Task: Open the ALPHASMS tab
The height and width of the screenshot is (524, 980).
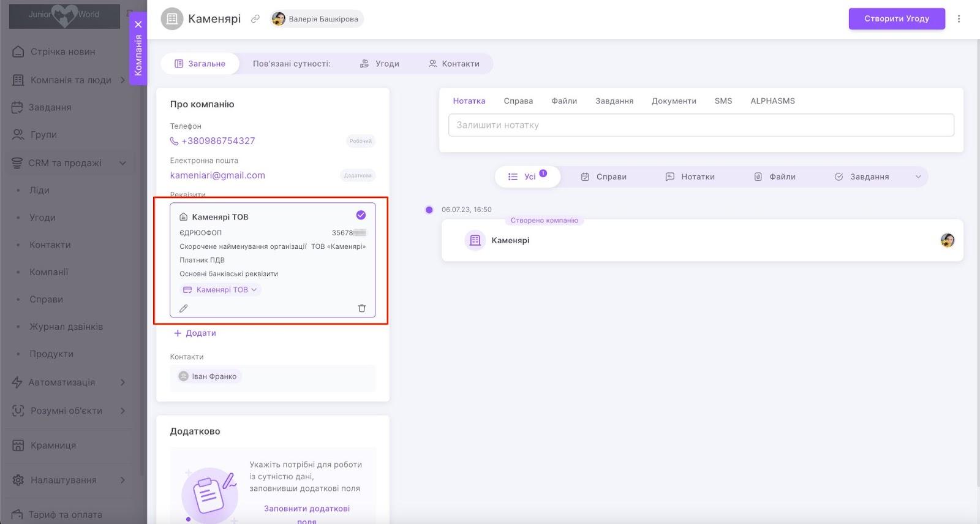Action: point(772,101)
